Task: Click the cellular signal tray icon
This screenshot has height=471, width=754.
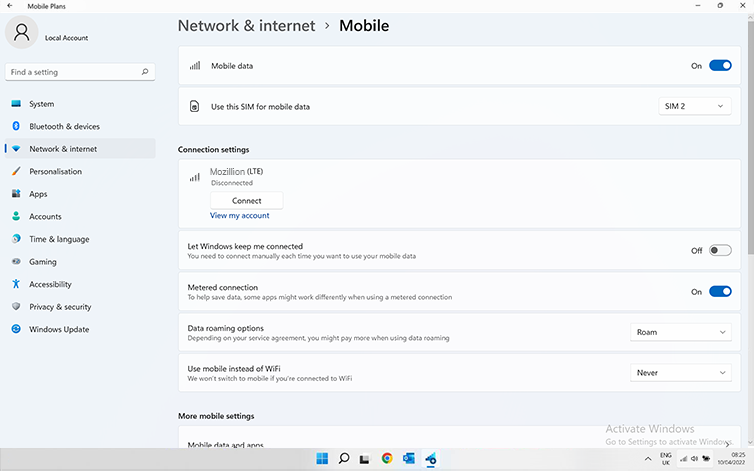Action: 683,458
